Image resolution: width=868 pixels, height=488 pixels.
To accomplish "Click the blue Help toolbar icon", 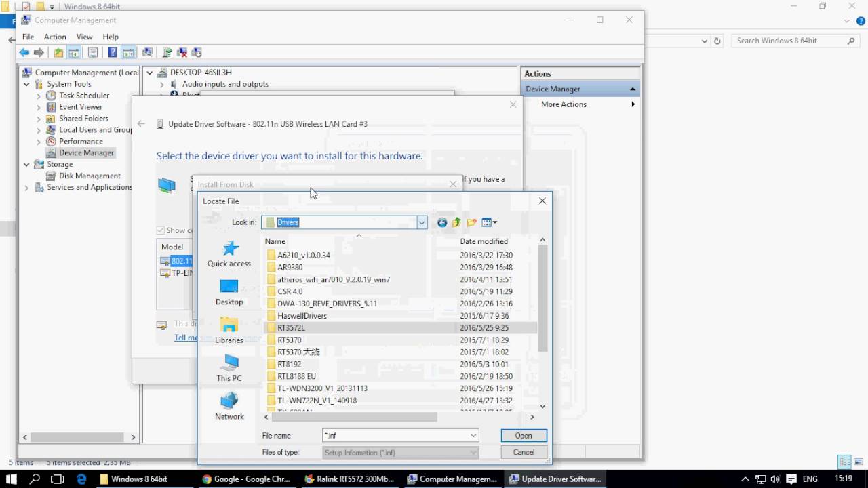I will pos(112,52).
